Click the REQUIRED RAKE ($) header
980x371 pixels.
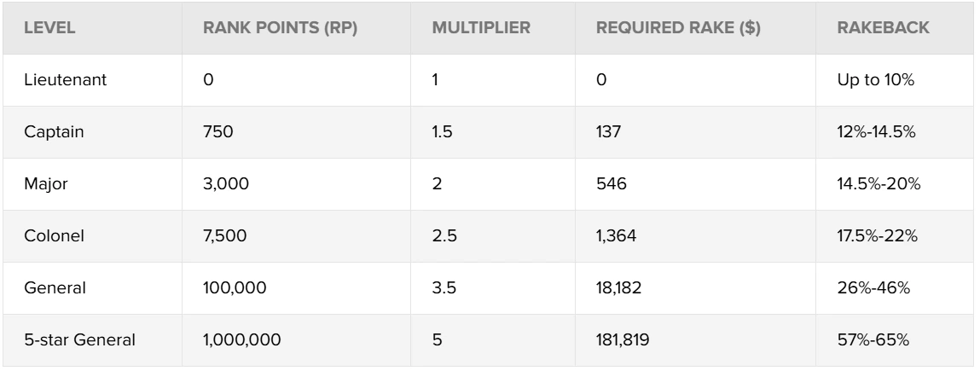point(678,28)
